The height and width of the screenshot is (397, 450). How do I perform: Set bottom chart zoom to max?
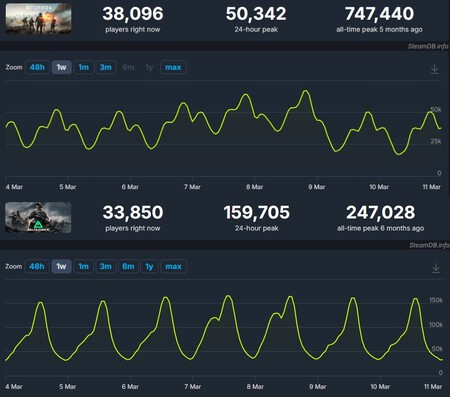coord(173,266)
